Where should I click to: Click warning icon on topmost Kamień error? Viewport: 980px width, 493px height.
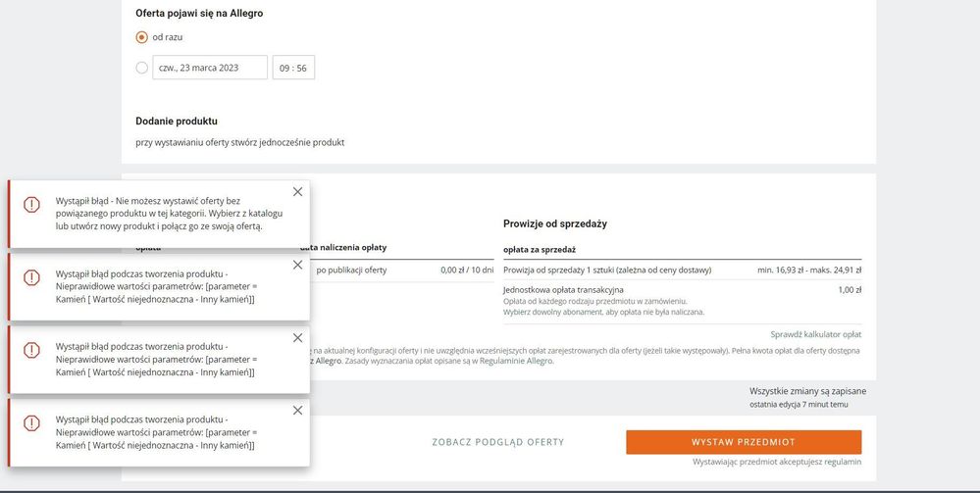(x=31, y=278)
